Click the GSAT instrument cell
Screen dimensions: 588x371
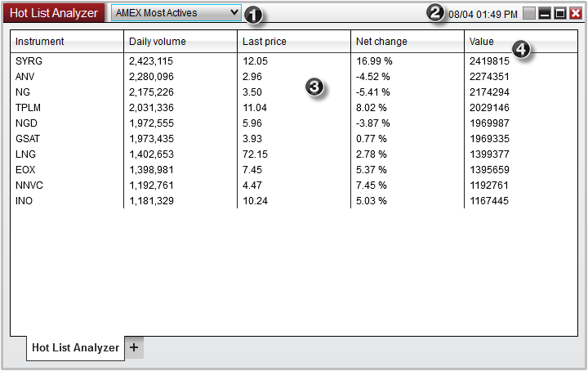[x=28, y=139]
